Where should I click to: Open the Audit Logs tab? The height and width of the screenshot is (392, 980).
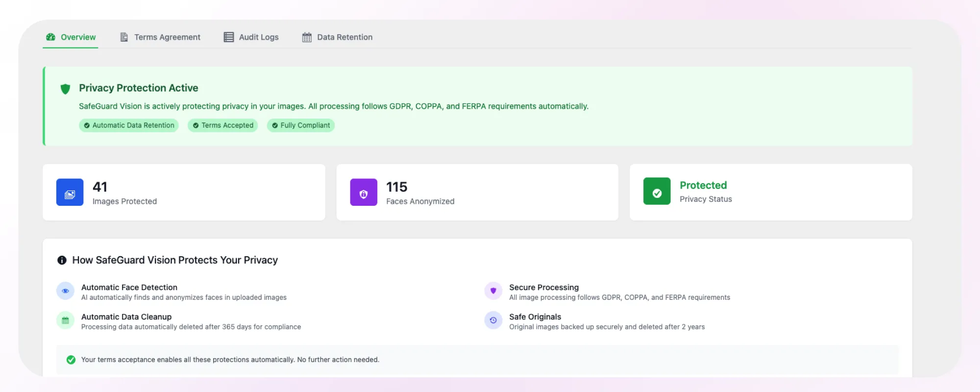point(251,37)
